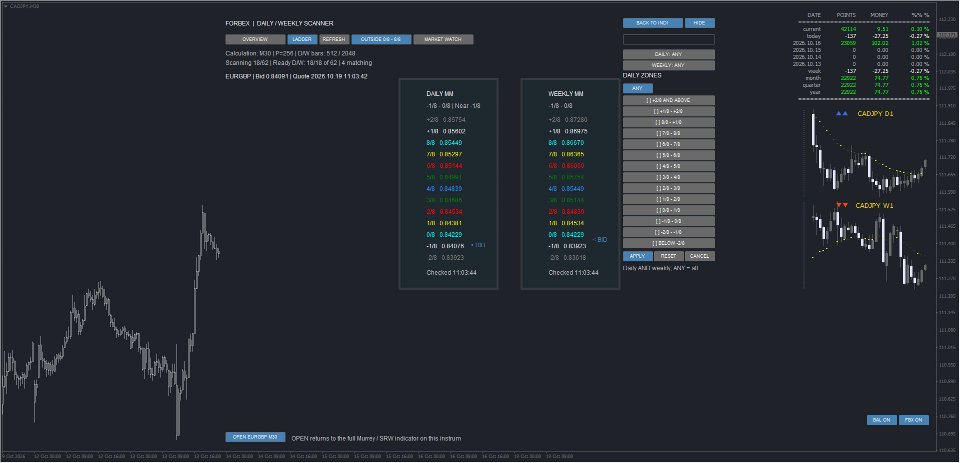Screen dimensions: 960x463
Task: Click the CADJPY W1 candlestick thumbnail
Action: point(868,248)
